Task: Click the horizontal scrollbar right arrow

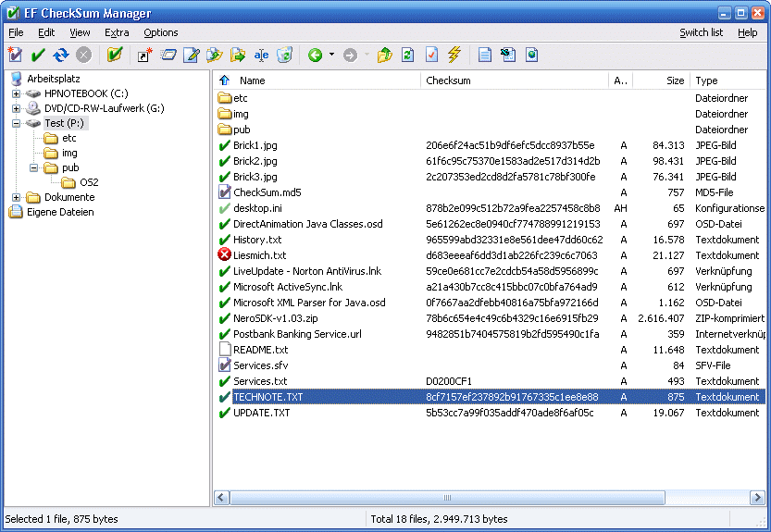Action: [x=757, y=498]
